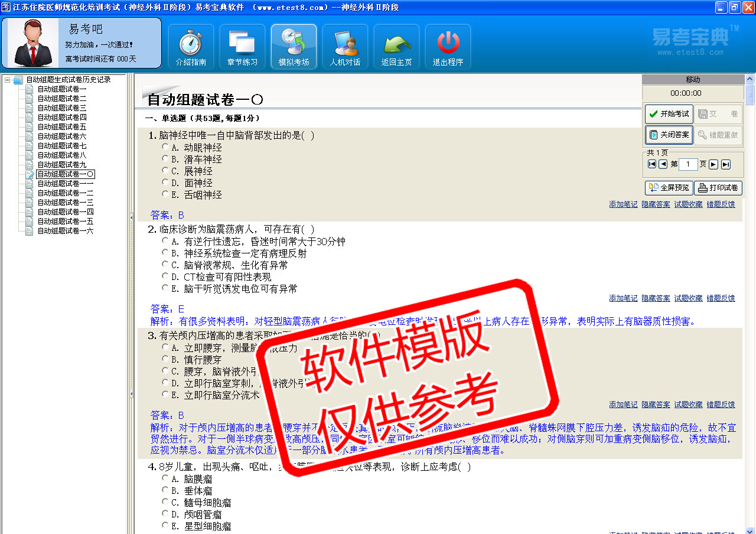This screenshot has height=534, width=756.
Task: Click the 开始考试 button
Action: click(x=669, y=114)
